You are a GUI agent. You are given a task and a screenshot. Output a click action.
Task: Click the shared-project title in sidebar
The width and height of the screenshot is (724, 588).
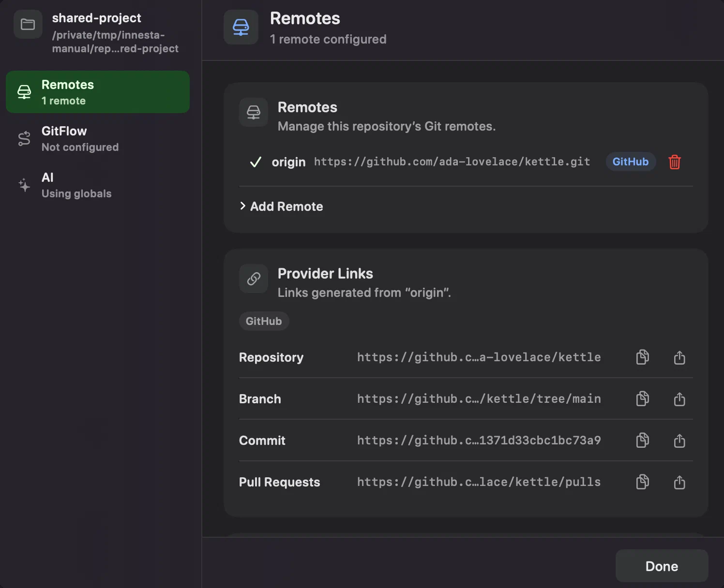click(x=97, y=18)
